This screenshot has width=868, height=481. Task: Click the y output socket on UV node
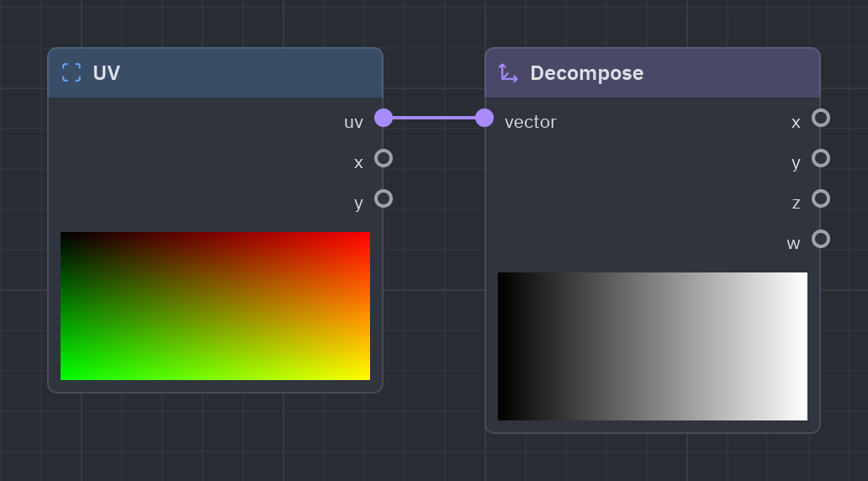(x=384, y=198)
